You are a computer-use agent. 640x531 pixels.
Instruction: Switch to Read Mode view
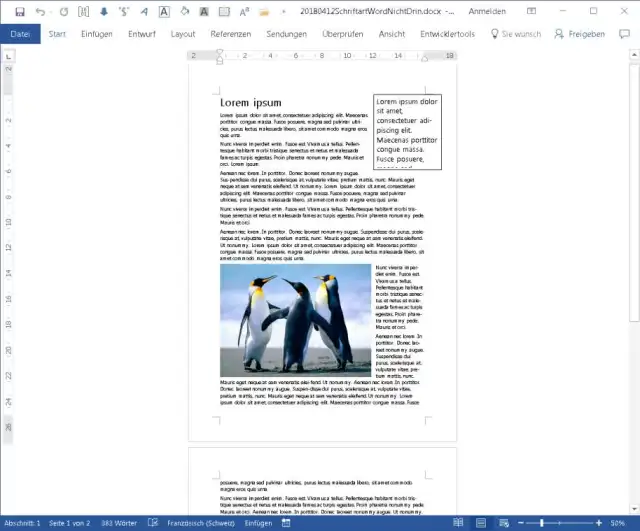458,523
